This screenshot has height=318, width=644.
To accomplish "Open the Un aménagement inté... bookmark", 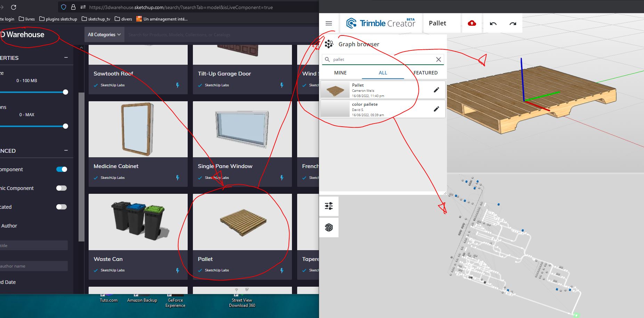I will (162, 19).
